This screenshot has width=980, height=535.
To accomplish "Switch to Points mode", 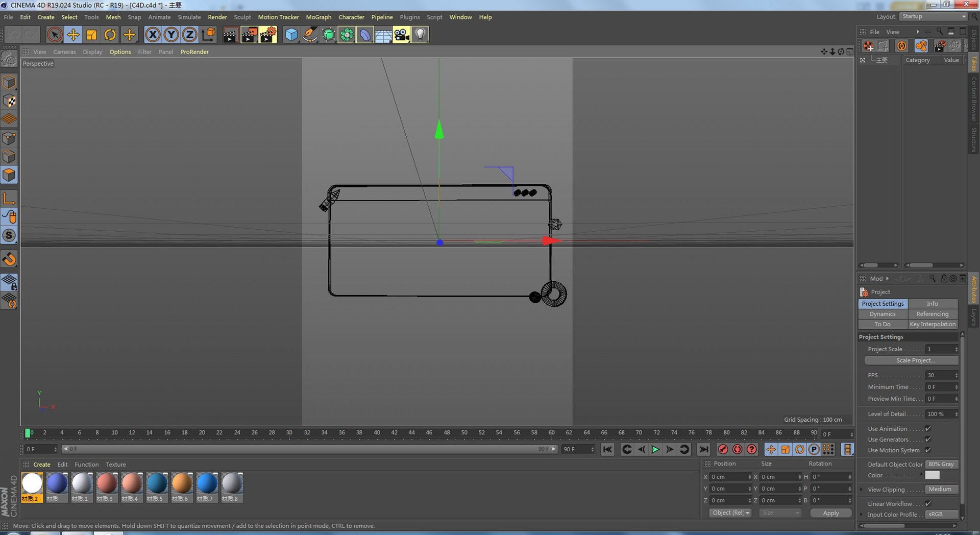I will (9, 138).
